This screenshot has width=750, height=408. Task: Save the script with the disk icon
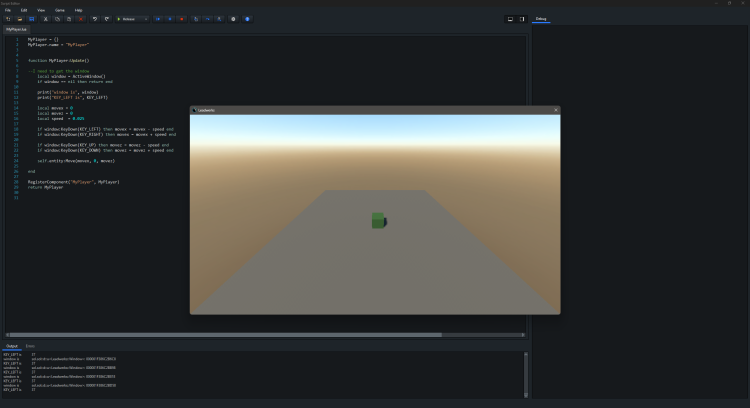(31, 19)
